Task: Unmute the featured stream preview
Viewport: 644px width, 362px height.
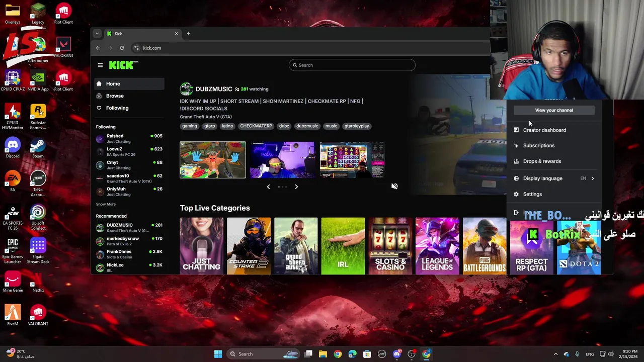Action: pos(394,187)
